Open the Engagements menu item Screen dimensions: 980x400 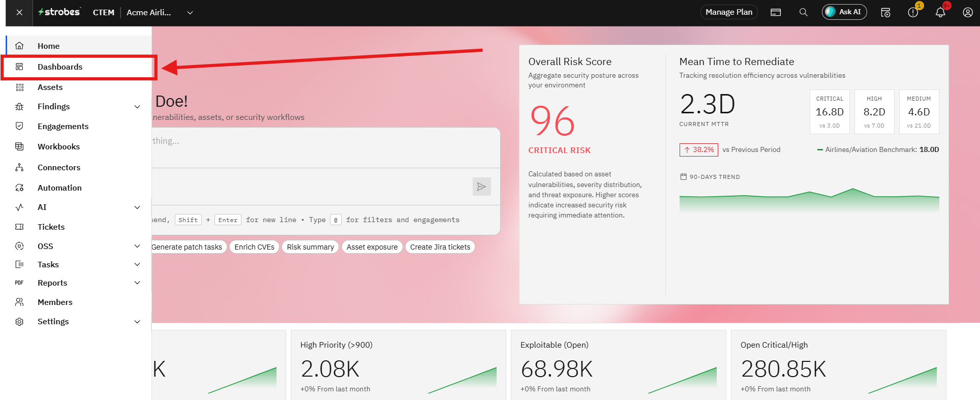pos(63,126)
